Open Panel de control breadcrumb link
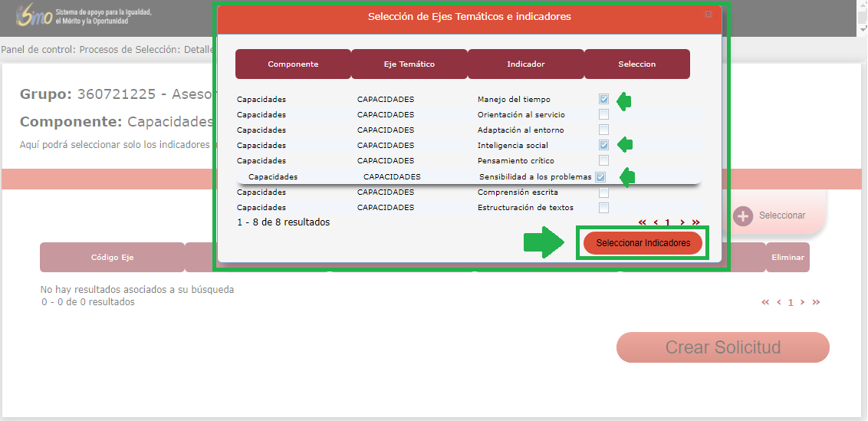 (38, 50)
